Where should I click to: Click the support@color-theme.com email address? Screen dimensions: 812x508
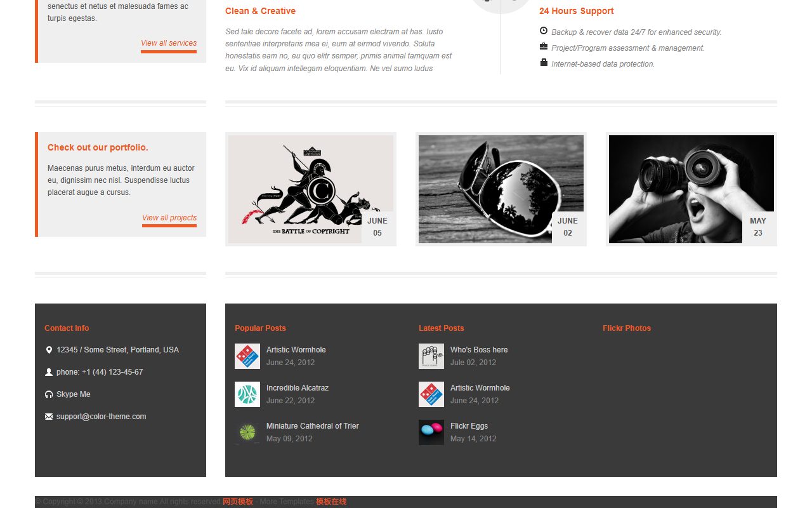click(x=101, y=417)
